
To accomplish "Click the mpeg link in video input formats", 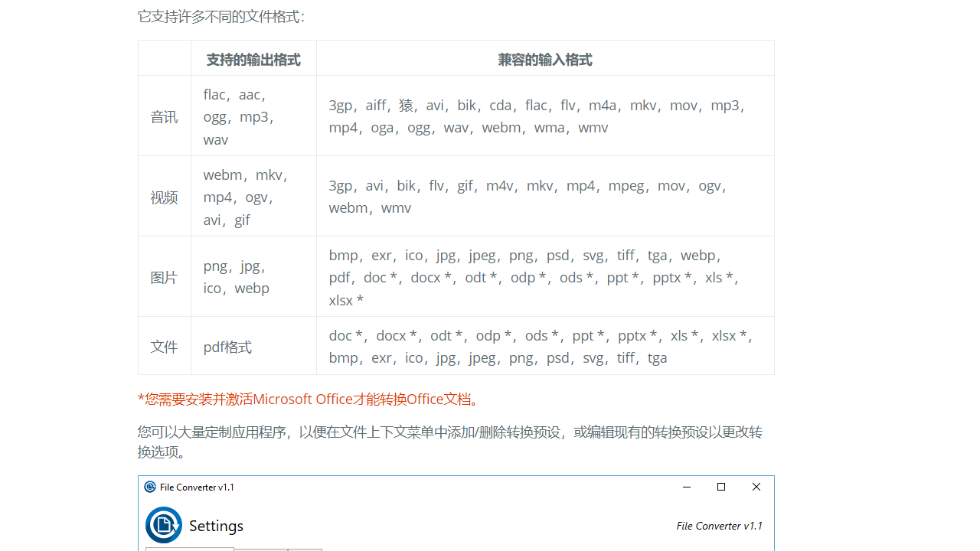I will point(626,185).
